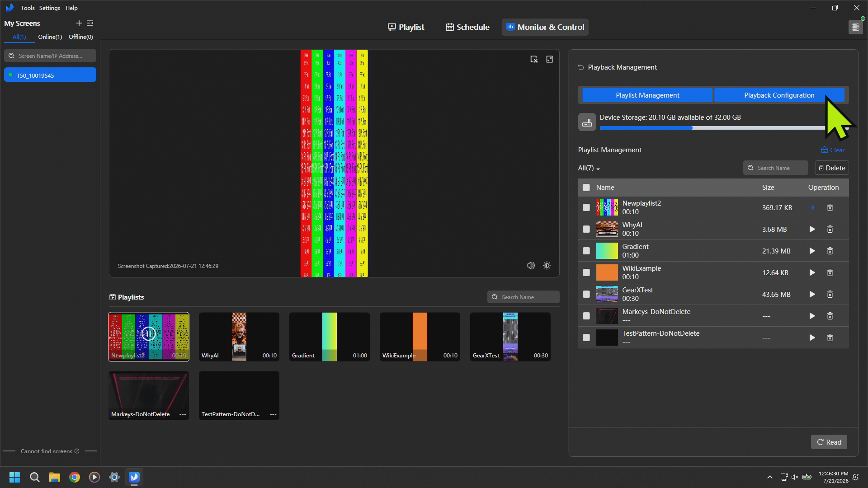The width and height of the screenshot is (868, 488).
Task: Click the device storage icon
Action: (587, 122)
